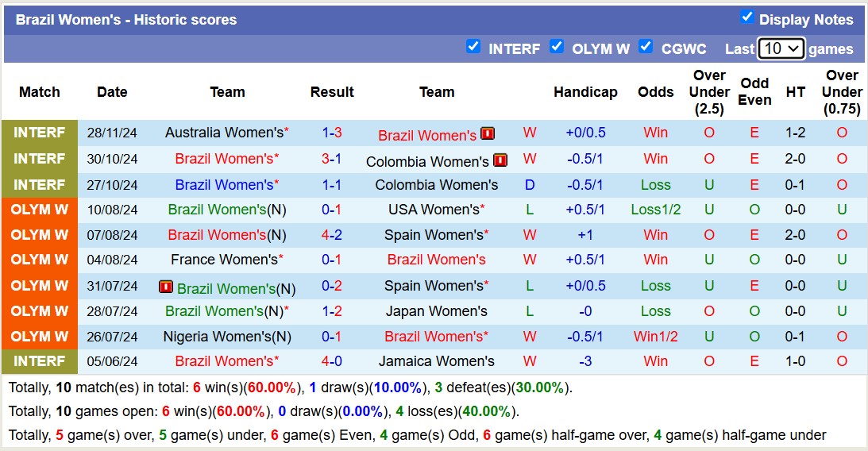Click France Women's in the 04/08/24 match
868x451 pixels.
point(223,260)
